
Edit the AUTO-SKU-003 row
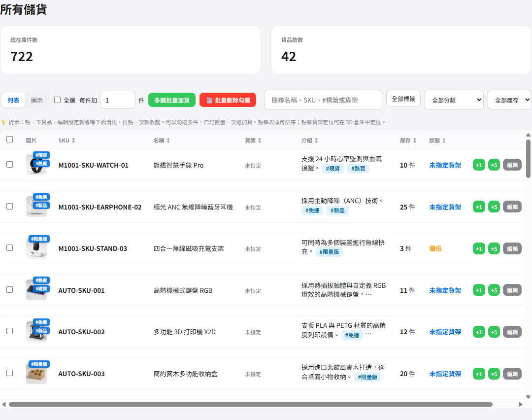tap(512, 374)
